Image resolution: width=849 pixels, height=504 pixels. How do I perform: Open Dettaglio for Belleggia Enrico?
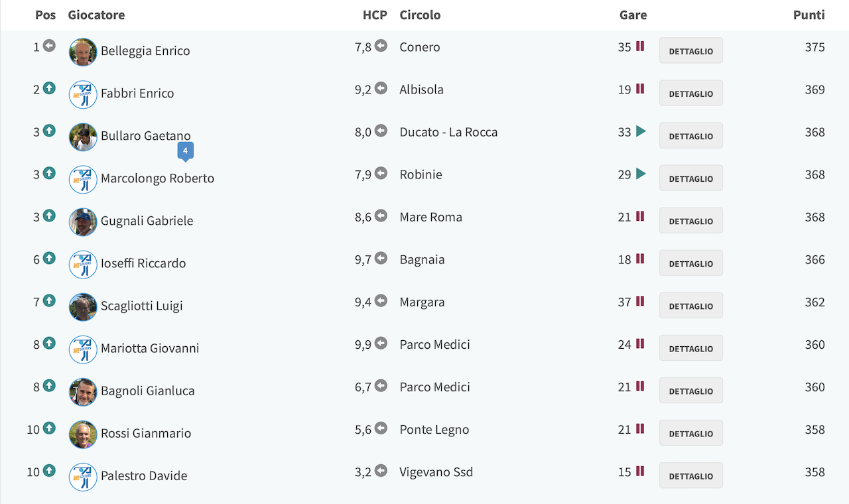coord(691,51)
